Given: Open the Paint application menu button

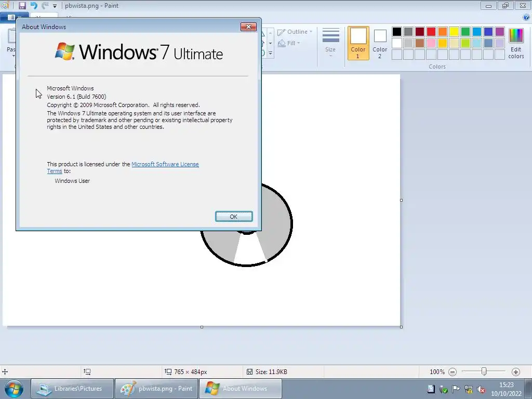Looking at the screenshot, I should (14, 17).
